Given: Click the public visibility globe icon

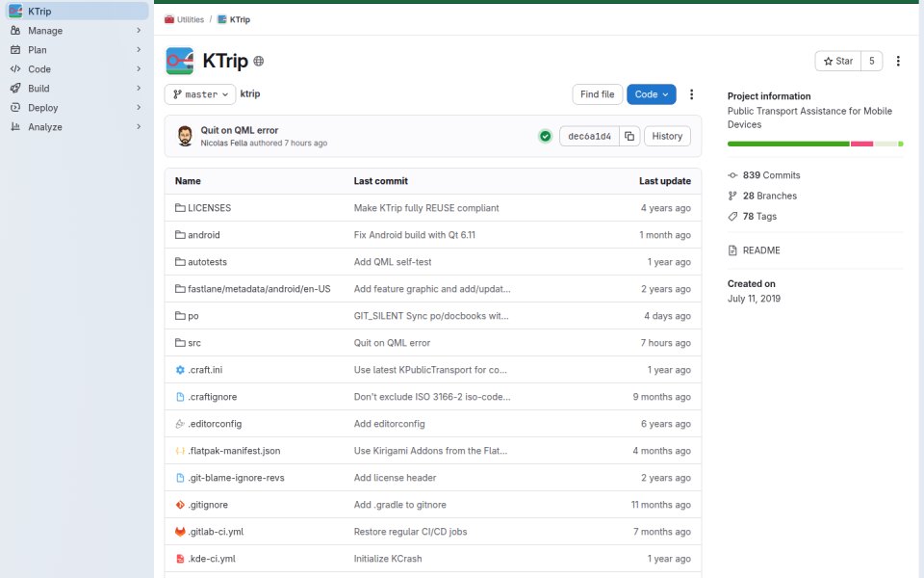Looking at the screenshot, I should (x=258, y=61).
